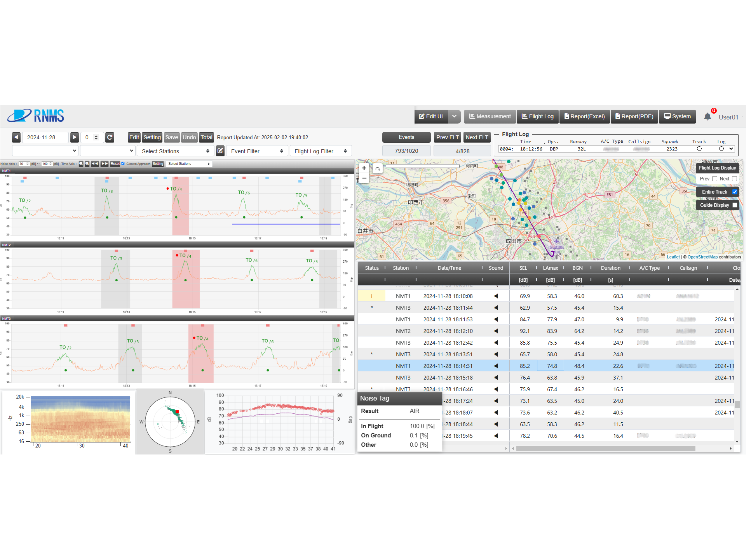Click the edit pencil icon beside Select Stations
Viewport: 746px width, 560px height.
[x=220, y=151]
